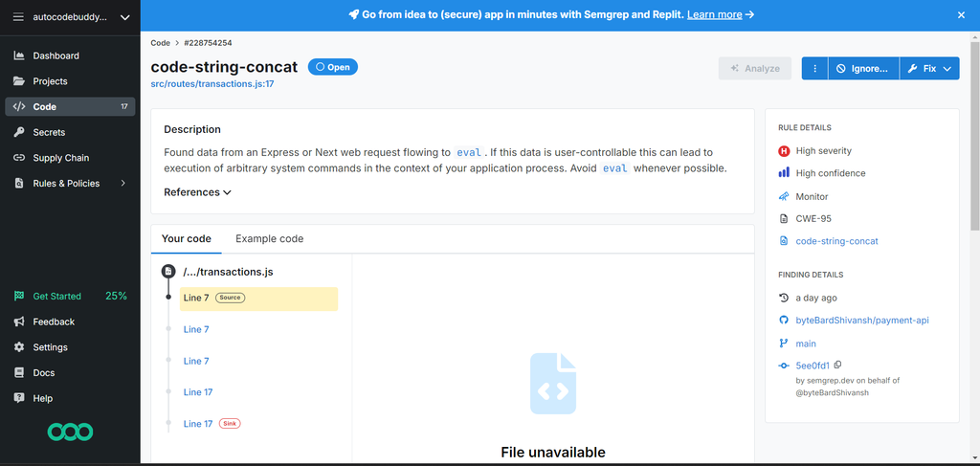The width and height of the screenshot is (980, 466).
Task: Click the Monitor telescope icon
Action: [x=784, y=196]
